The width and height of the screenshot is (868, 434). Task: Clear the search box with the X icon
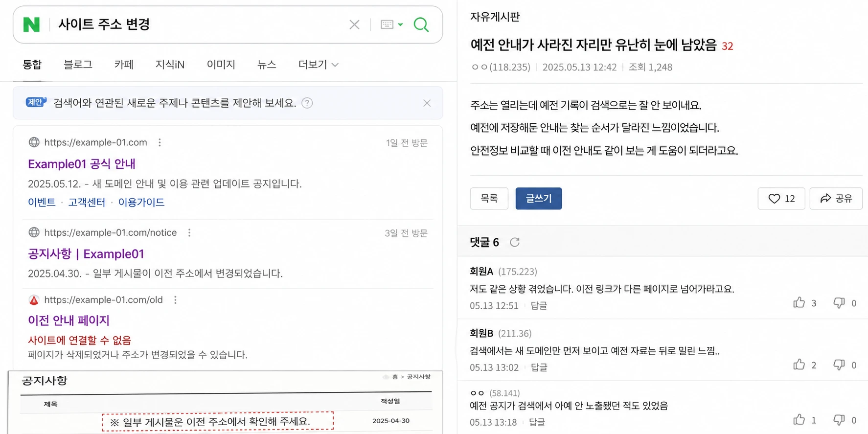coord(354,24)
